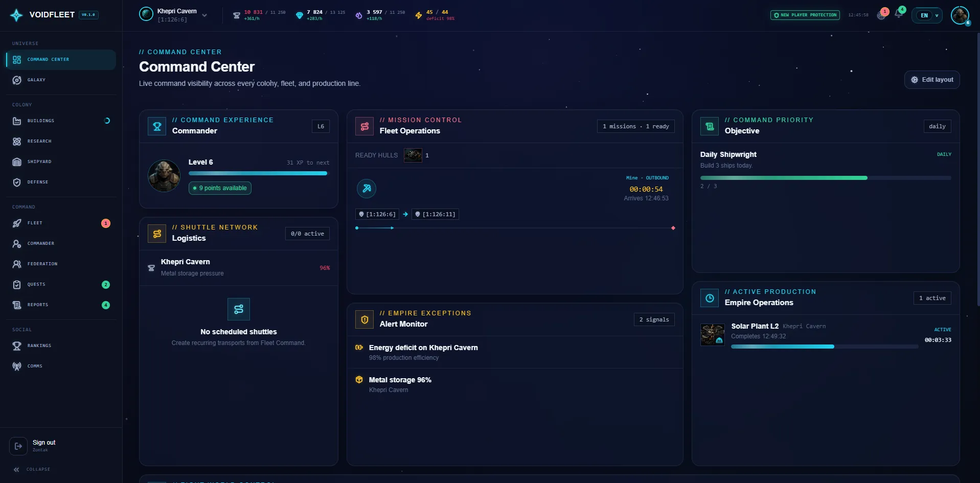The width and height of the screenshot is (980, 483).
Task: Click the Sign out icon button
Action: [x=18, y=446]
